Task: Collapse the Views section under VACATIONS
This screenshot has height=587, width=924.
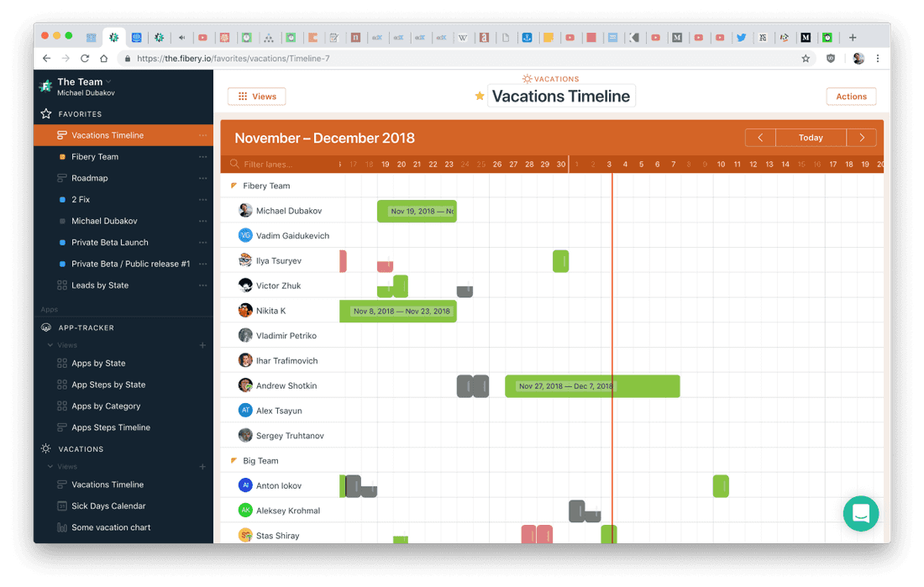Action: coord(49,466)
